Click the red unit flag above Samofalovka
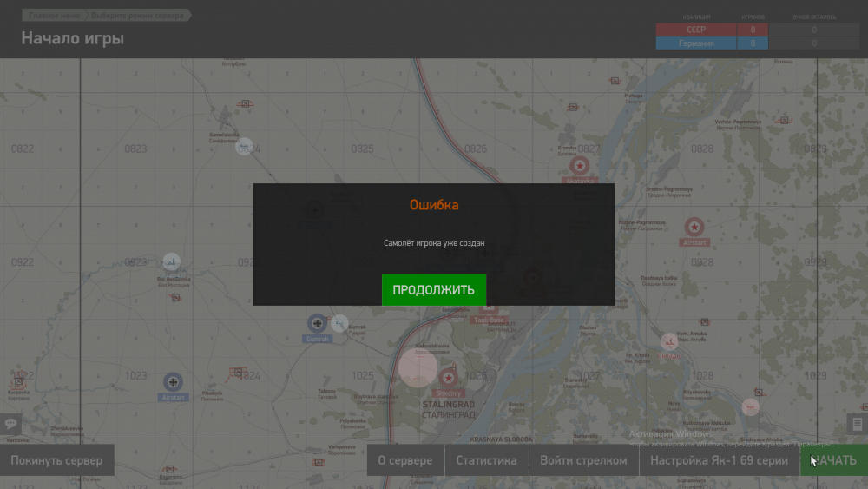Image resolution: width=868 pixels, height=489 pixels. point(245,103)
